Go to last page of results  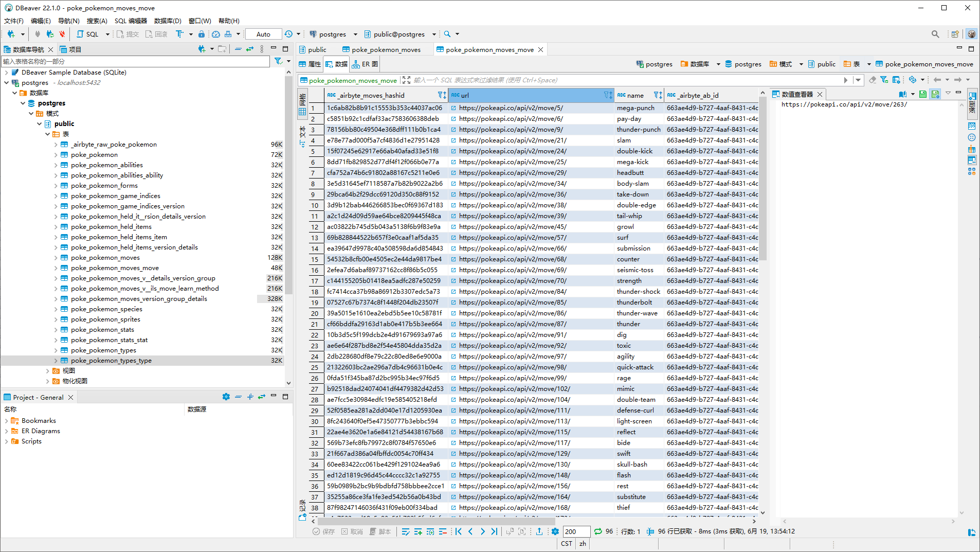tap(494, 531)
